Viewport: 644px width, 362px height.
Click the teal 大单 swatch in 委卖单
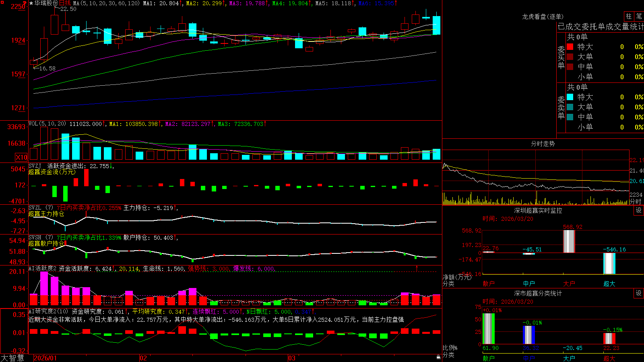click(570, 107)
